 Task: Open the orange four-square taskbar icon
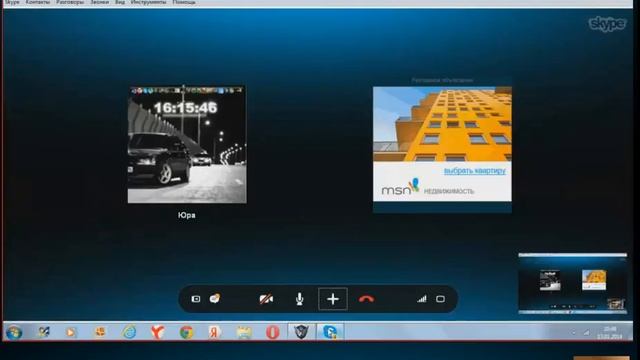tap(100, 332)
